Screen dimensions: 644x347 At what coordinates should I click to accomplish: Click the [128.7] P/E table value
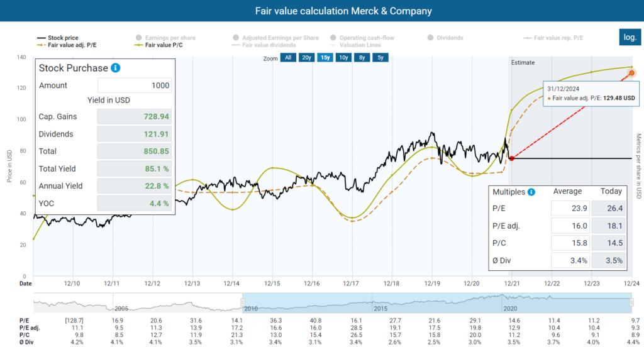coord(74,321)
